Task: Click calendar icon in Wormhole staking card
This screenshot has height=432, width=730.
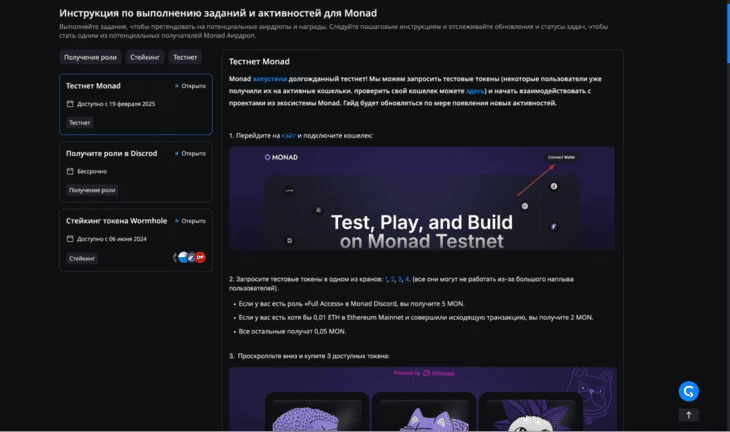Action: [70, 239]
